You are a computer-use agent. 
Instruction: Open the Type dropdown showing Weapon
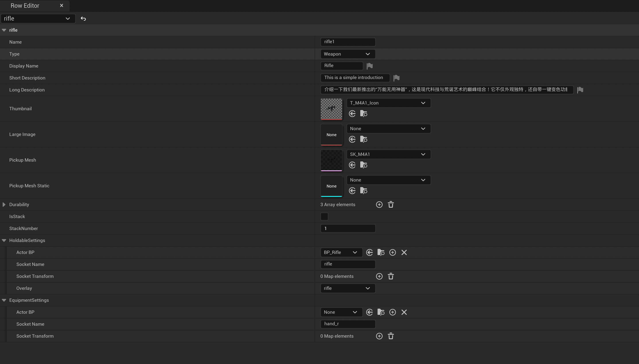click(x=348, y=54)
